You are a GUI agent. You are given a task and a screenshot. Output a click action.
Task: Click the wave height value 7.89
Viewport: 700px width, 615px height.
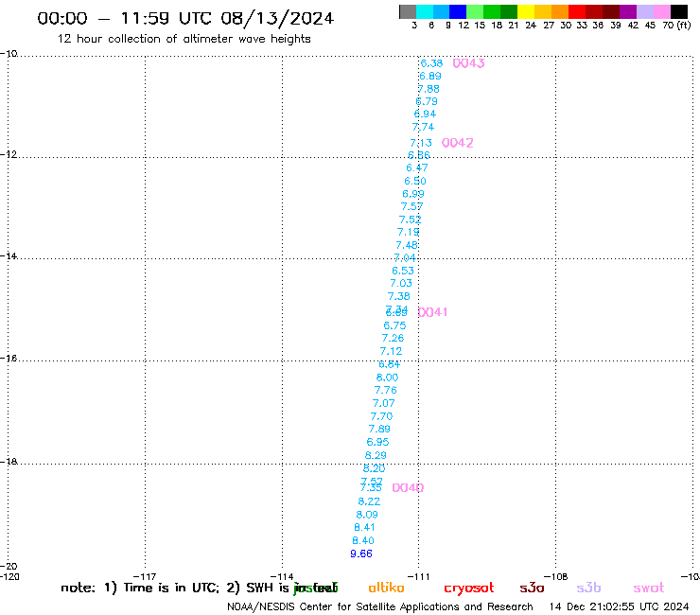pos(379,430)
